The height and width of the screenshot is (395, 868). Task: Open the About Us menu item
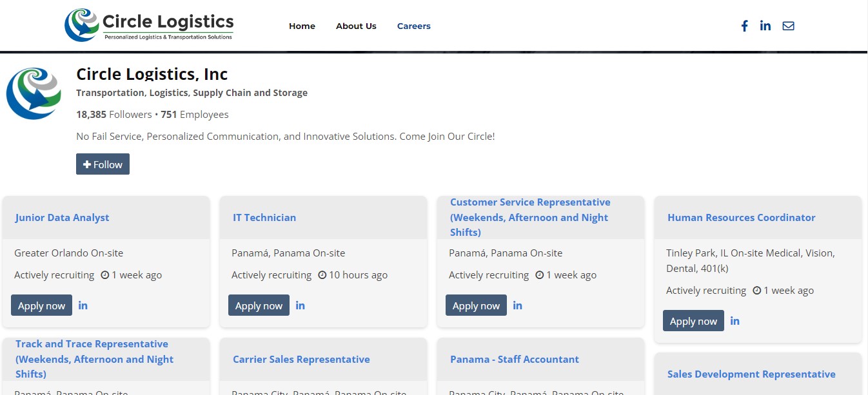pos(356,26)
